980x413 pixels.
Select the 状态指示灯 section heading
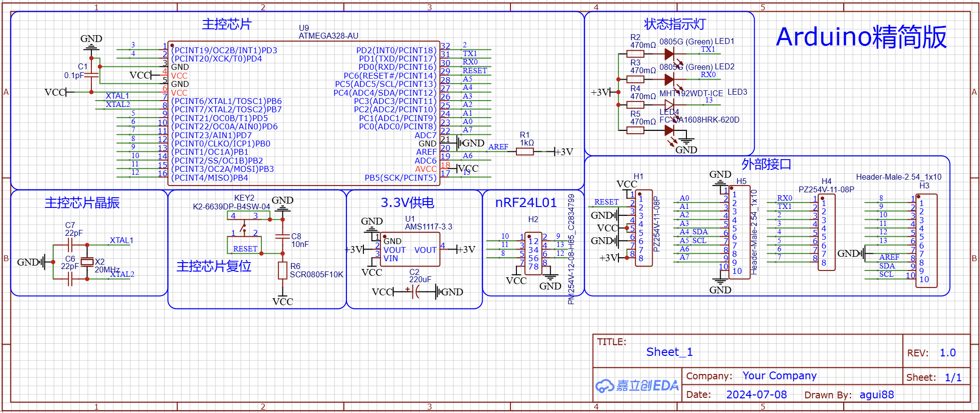point(675,24)
